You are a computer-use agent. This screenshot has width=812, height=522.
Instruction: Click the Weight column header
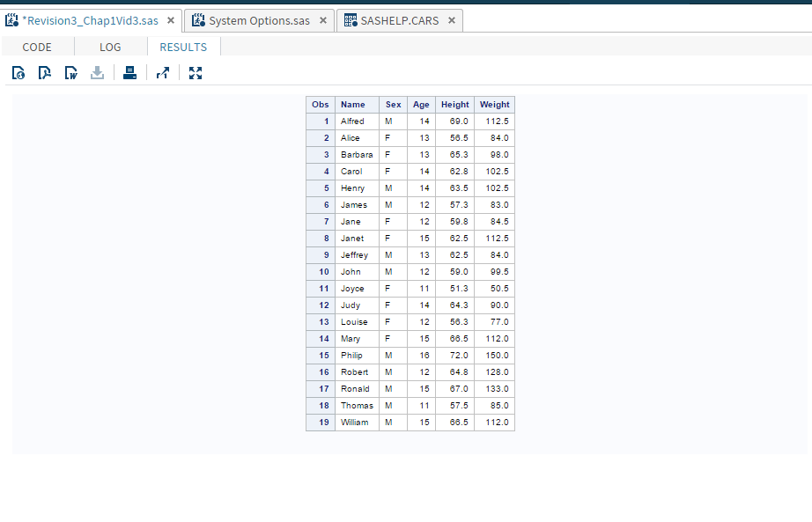[x=495, y=105]
